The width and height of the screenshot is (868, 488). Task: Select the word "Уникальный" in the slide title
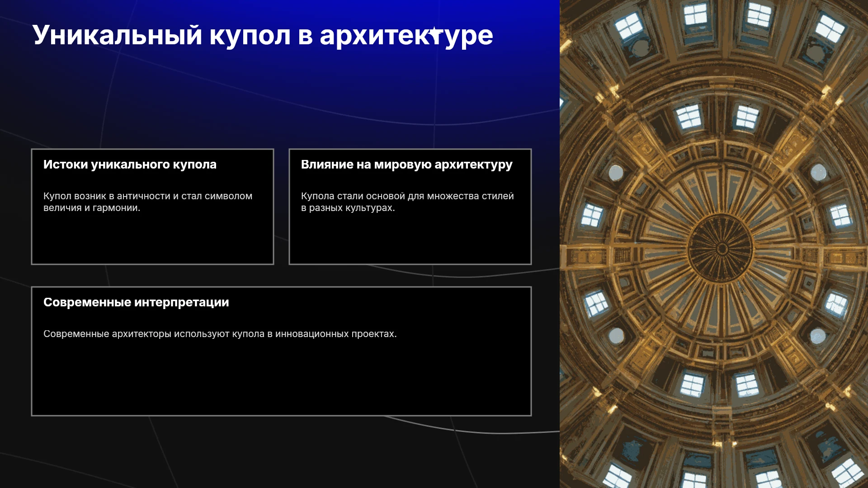pyautogui.click(x=117, y=35)
